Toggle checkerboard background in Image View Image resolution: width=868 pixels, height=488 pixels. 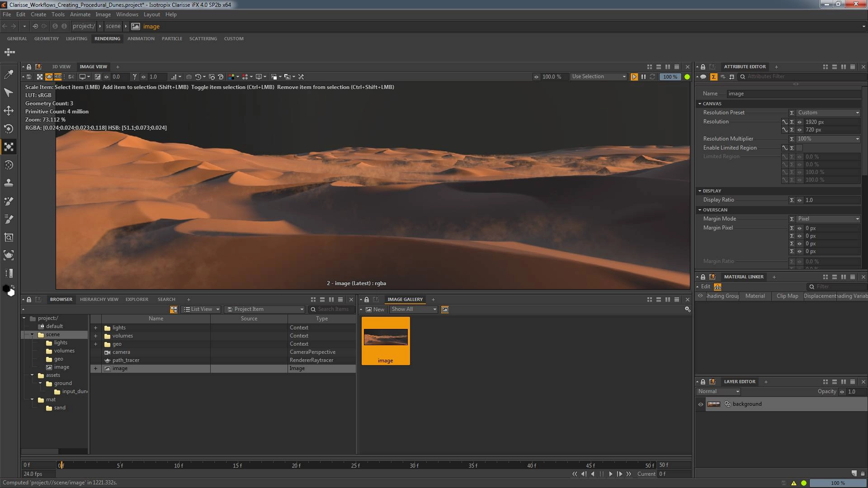tap(40, 77)
